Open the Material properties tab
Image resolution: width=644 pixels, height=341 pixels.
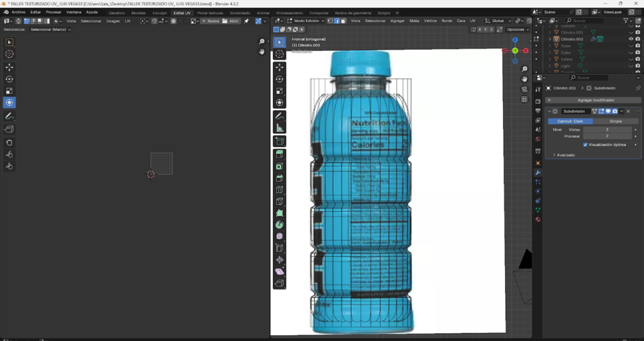coord(538,220)
